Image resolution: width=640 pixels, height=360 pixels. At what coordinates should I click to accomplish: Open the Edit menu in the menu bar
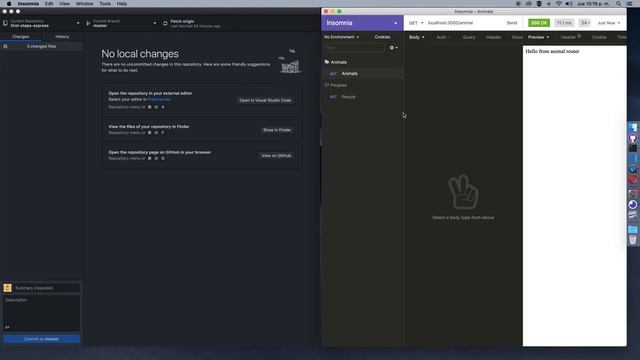[x=49, y=4]
